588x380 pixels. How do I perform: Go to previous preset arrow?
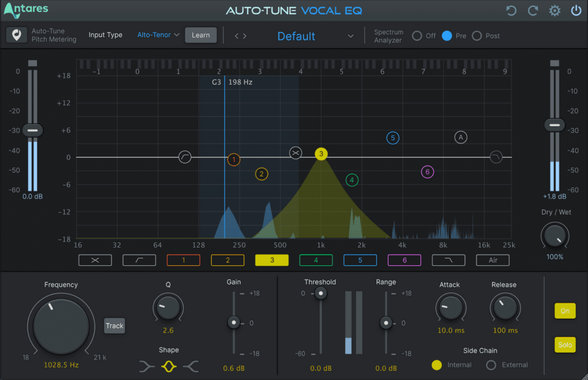point(237,36)
